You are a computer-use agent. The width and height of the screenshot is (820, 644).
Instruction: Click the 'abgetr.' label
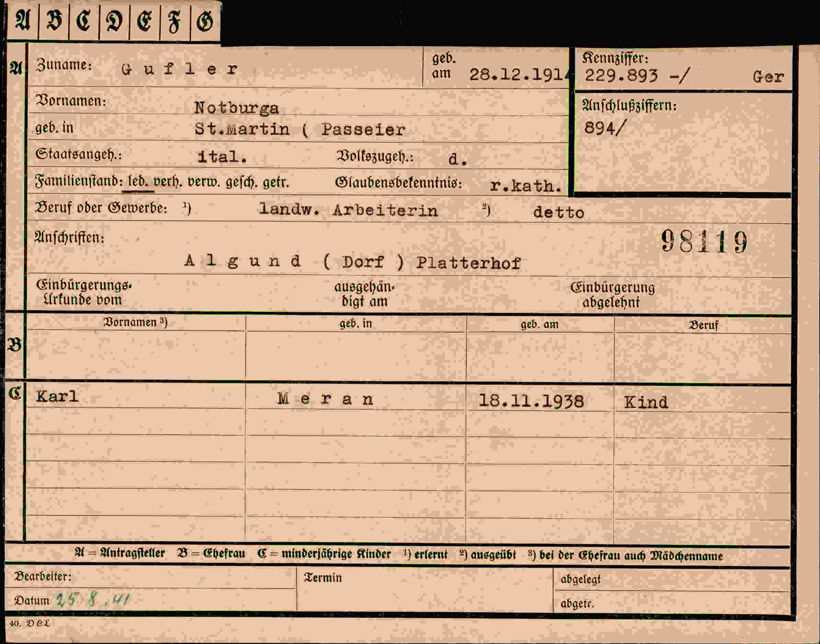tap(577, 603)
